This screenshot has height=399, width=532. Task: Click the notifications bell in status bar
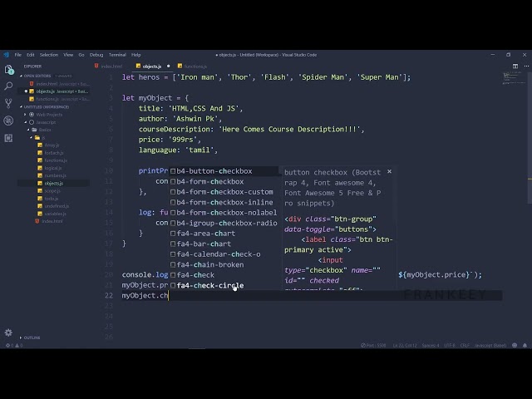(x=525, y=346)
